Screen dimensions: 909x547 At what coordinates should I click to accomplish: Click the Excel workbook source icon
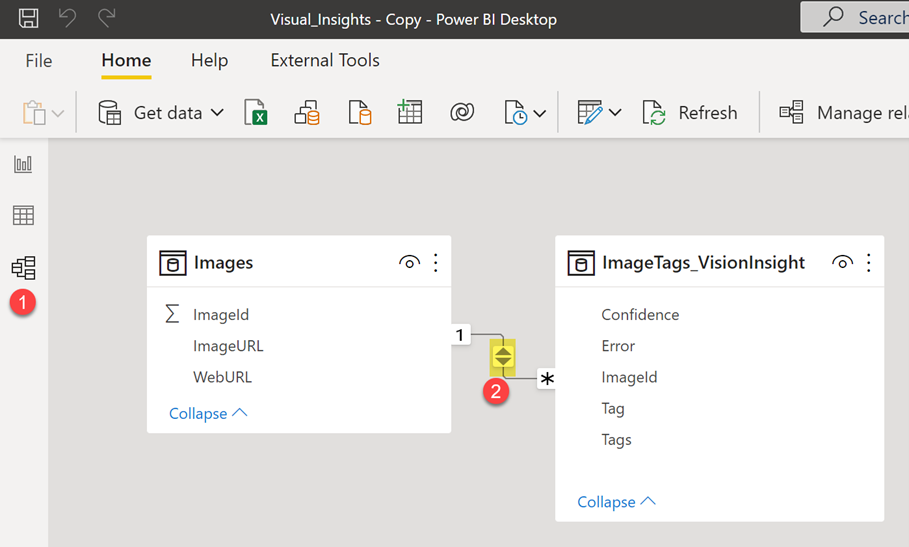coord(256,112)
